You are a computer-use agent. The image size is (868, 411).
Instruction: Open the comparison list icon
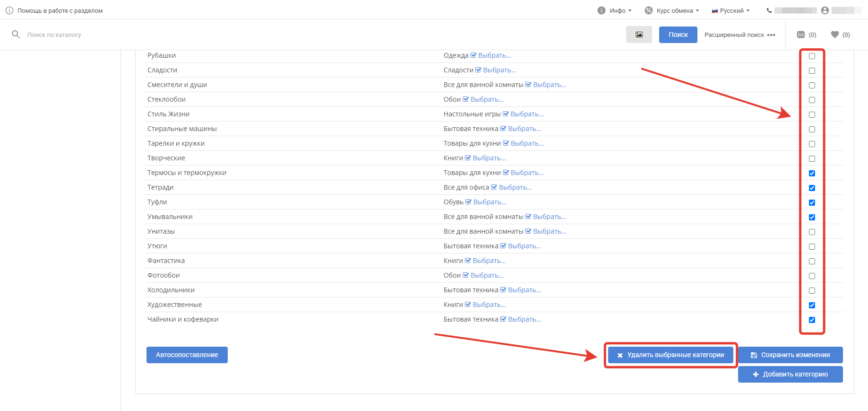pos(801,35)
